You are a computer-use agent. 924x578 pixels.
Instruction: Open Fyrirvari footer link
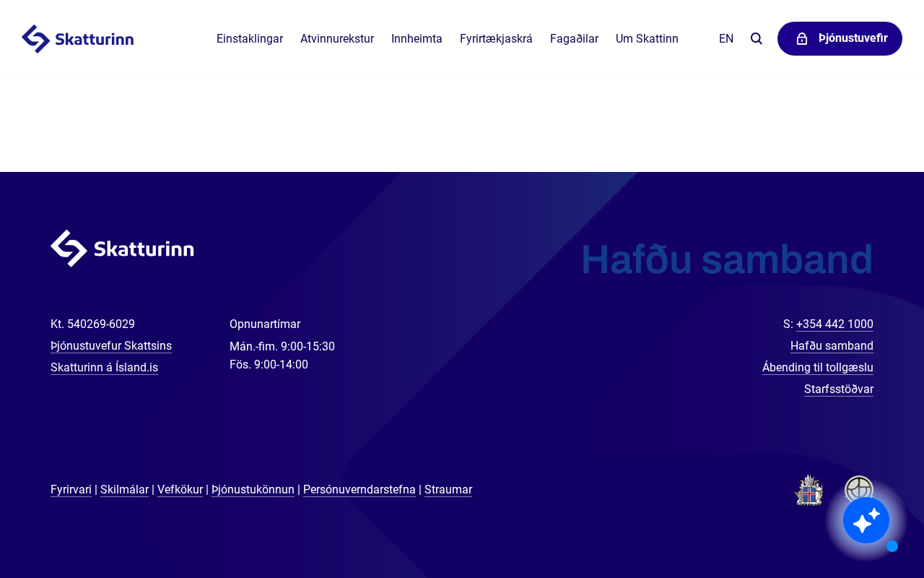coord(71,490)
